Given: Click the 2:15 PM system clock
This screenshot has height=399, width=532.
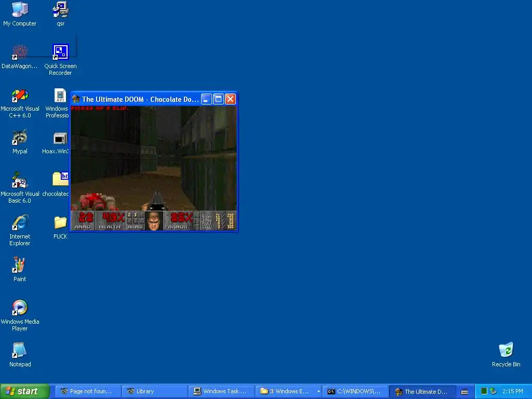Looking at the screenshot, I should [513, 391].
